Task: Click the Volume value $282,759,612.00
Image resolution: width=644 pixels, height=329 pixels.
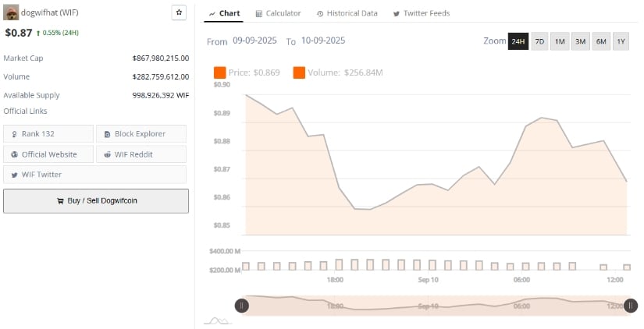Action: 161,76
